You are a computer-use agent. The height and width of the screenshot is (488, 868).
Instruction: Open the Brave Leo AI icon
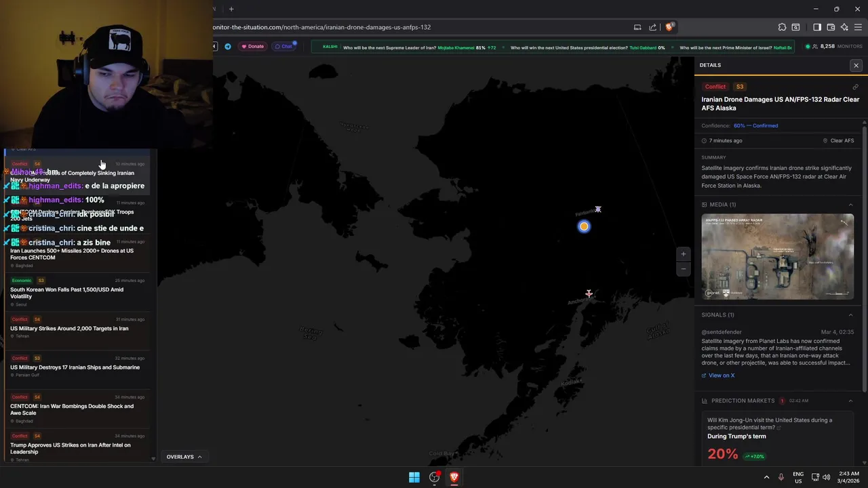(844, 27)
